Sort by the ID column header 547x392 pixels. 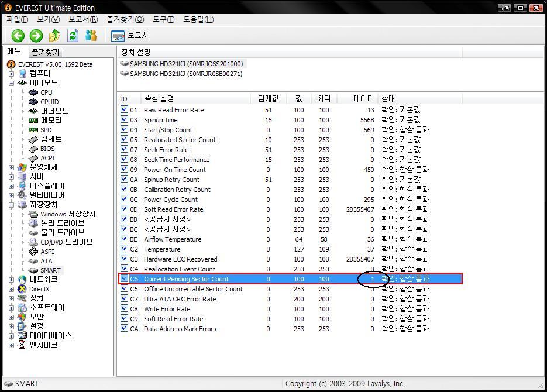tap(129, 99)
